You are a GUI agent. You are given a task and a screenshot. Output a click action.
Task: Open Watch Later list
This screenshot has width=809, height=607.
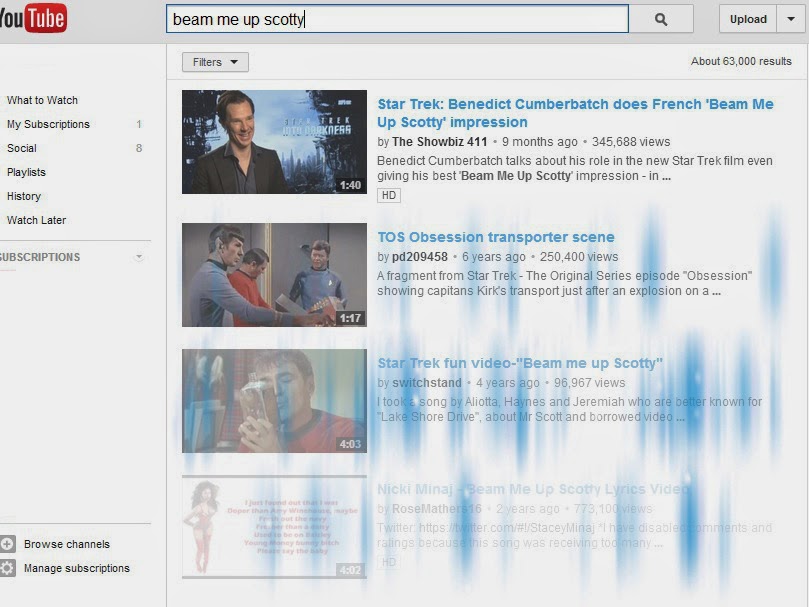pyautogui.click(x=37, y=220)
